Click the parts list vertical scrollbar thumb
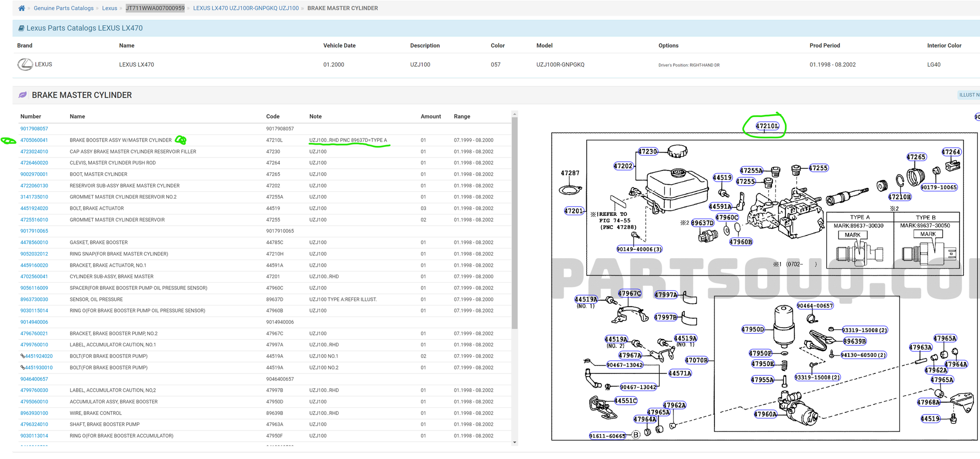980x459 pixels. (x=514, y=223)
